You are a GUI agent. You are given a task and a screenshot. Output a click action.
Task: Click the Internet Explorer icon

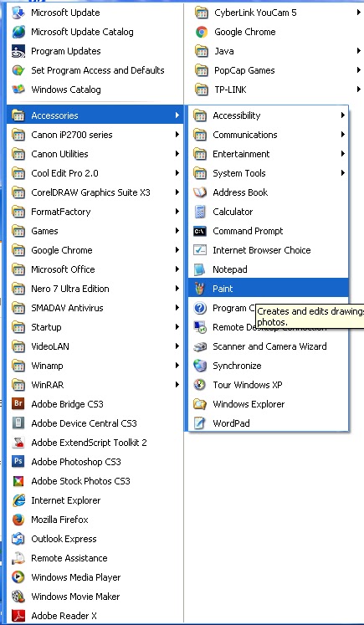[18, 500]
